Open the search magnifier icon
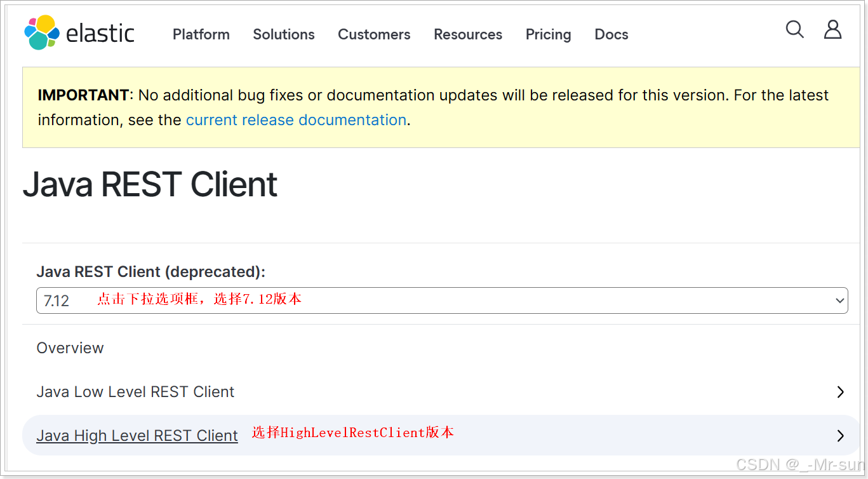 pos(794,29)
